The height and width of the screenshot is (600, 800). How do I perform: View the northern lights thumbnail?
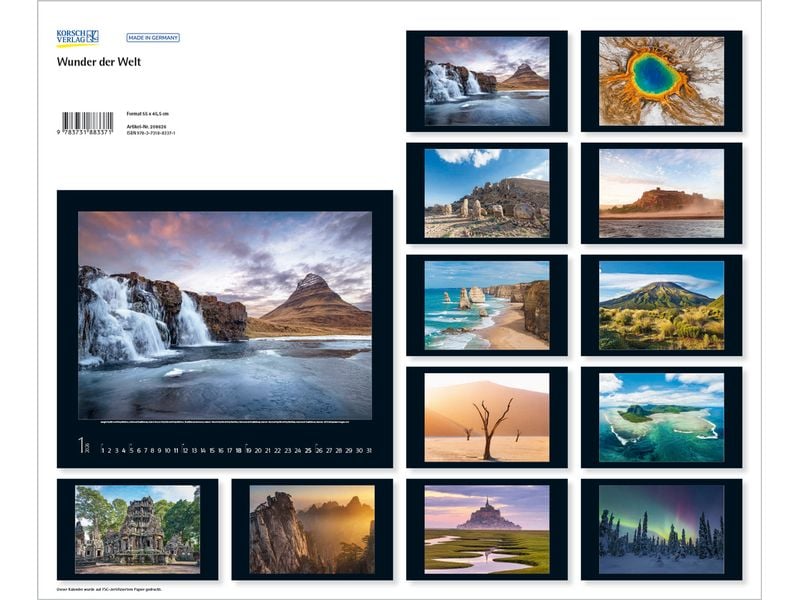tap(661, 529)
